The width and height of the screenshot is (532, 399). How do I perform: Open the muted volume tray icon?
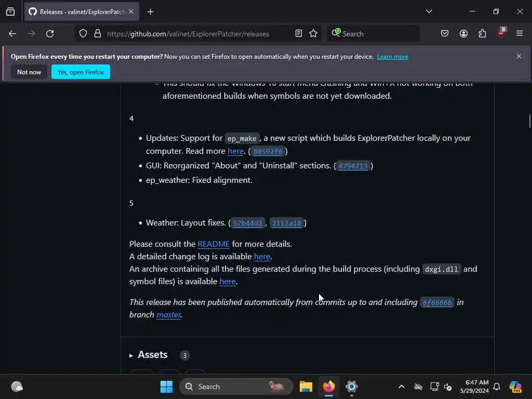pyautogui.click(x=448, y=387)
